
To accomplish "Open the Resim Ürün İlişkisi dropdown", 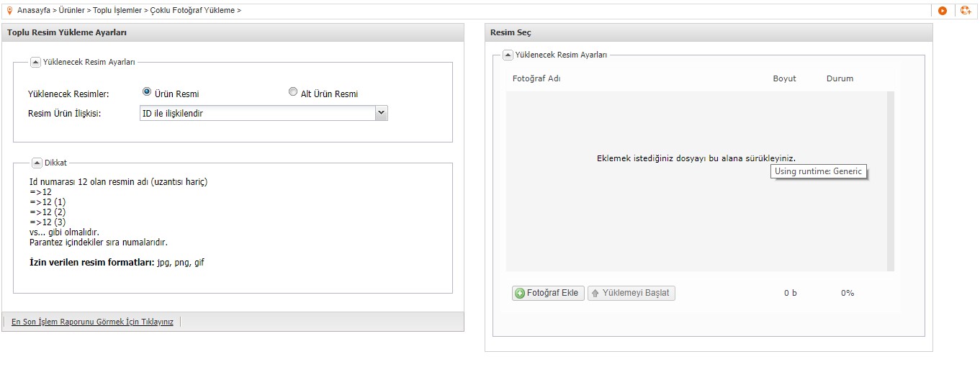I will click(264, 113).
